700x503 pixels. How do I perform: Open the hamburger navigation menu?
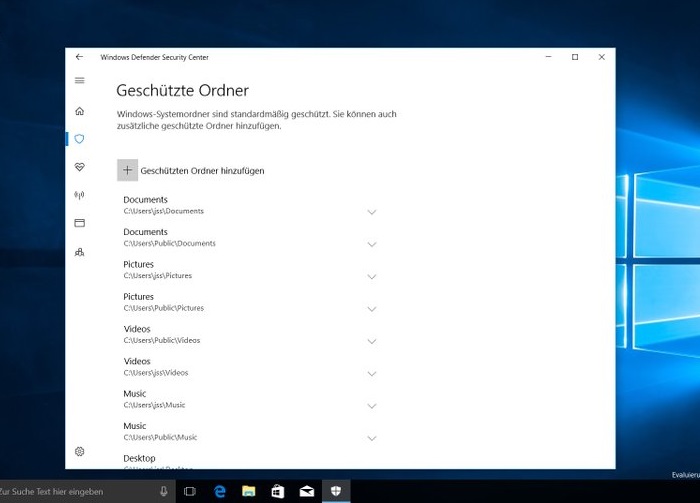click(x=79, y=80)
